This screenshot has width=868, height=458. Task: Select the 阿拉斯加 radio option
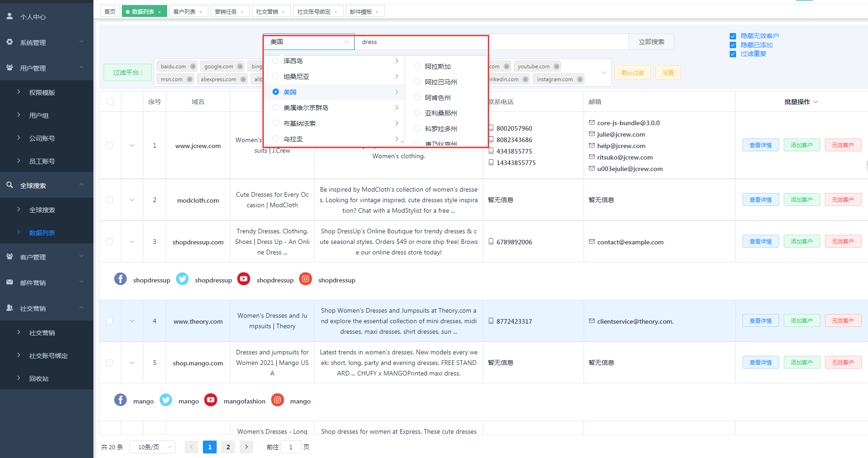tap(417, 66)
